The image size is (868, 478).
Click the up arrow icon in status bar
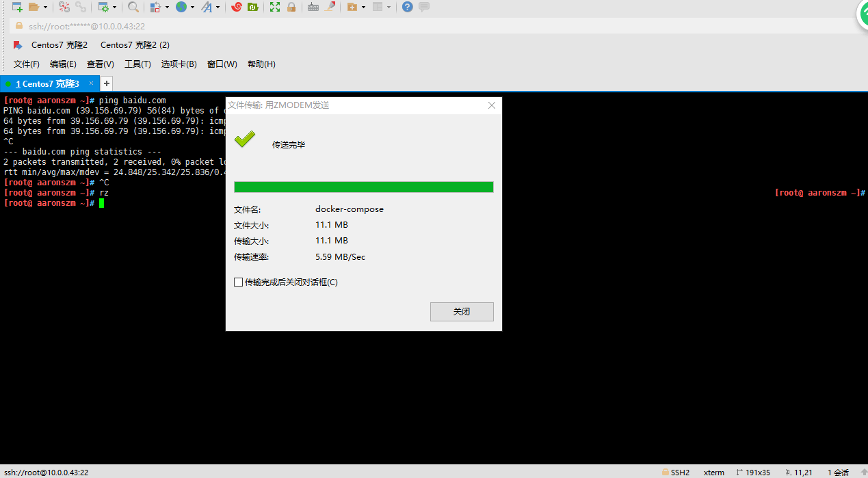click(x=863, y=473)
